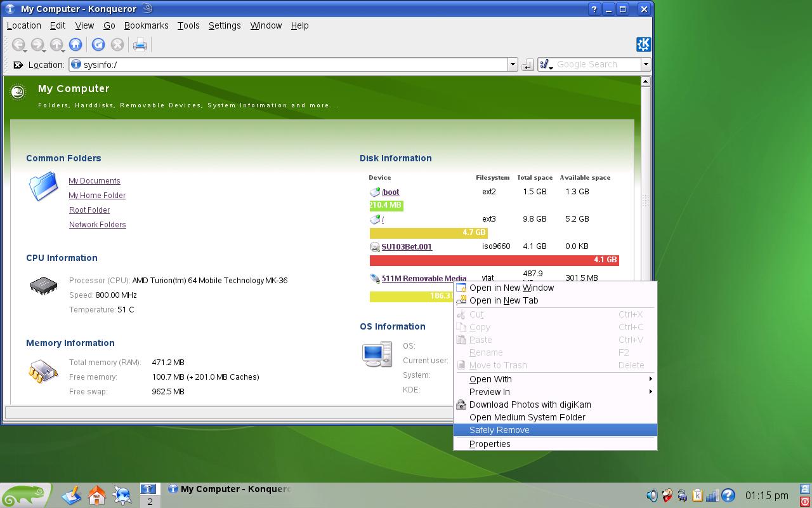Click the Back navigation arrow in toolbar
Viewport: 812px width, 508px height.
[18, 44]
